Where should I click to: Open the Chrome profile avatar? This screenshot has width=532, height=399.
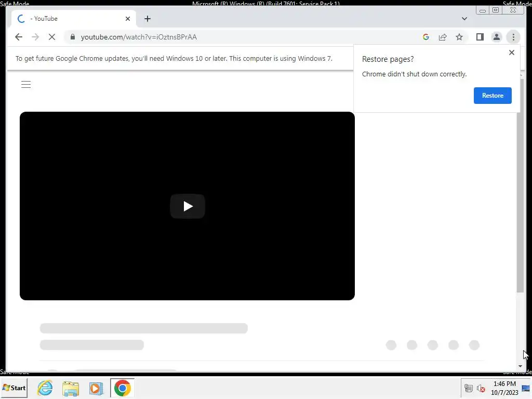(496, 37)
